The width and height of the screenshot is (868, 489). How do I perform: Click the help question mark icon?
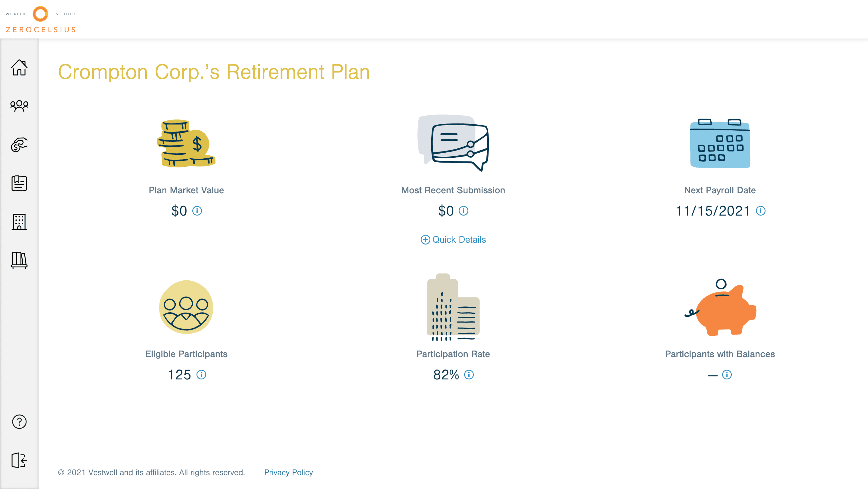[x=19, y=422]
